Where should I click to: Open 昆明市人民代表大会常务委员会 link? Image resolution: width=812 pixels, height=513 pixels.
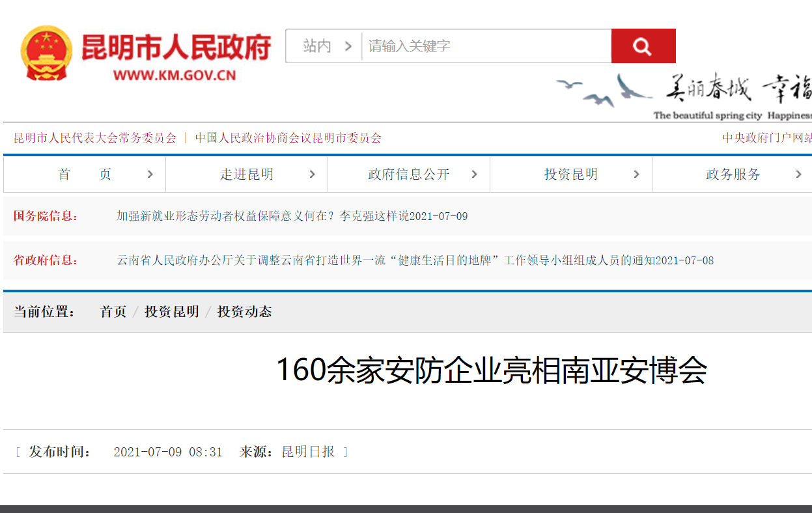tap(95, 138)
